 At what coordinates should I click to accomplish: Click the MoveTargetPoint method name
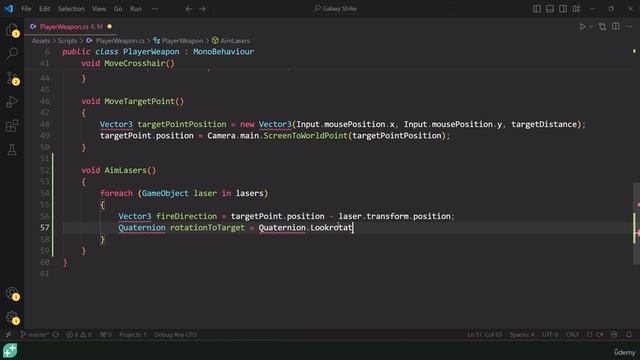tap(140, 101)
